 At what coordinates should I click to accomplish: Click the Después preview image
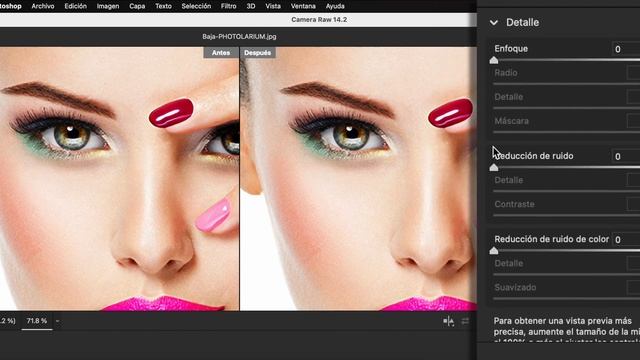358,179
